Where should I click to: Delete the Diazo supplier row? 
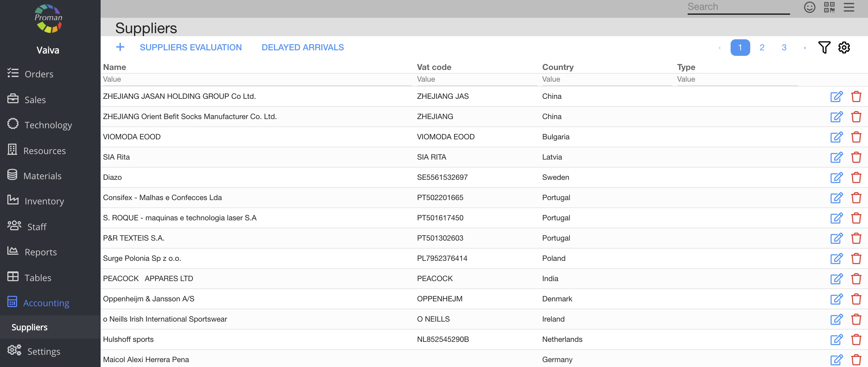pyautogui.click(x=856, y=177)
